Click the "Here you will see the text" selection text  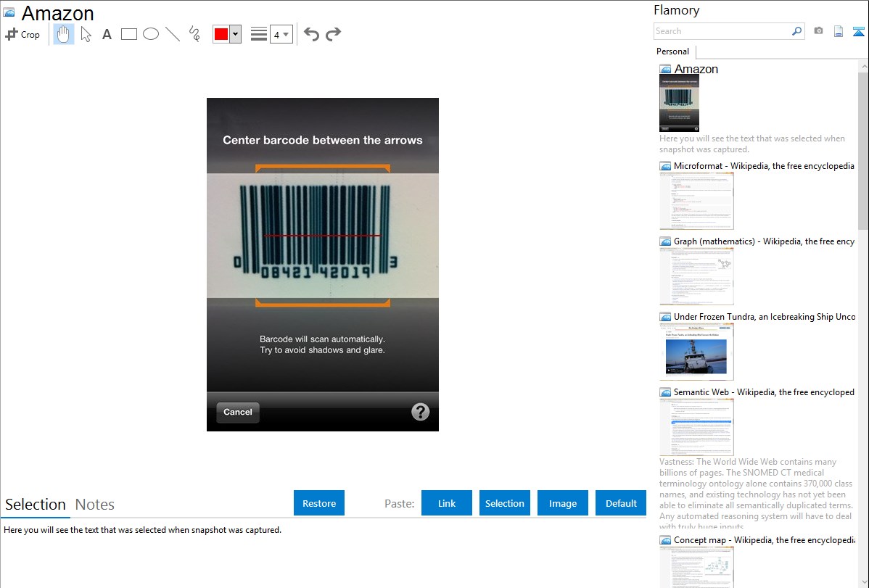(x=142, y=531)
